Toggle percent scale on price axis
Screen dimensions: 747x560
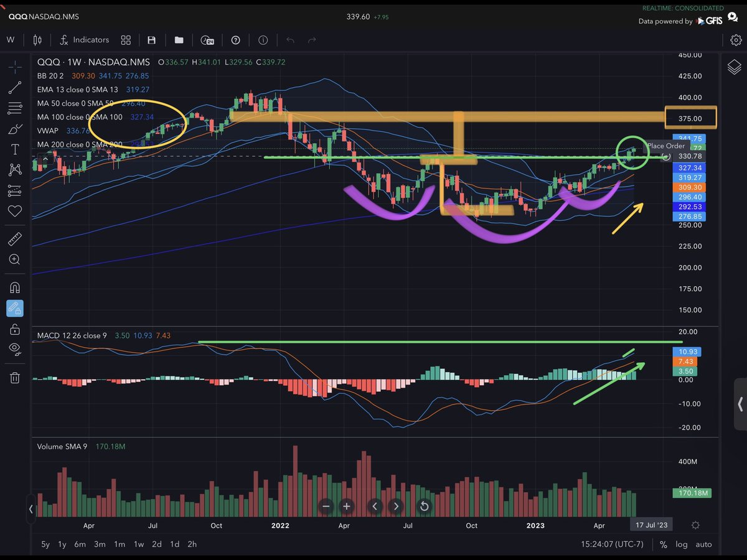pos(664,544)
